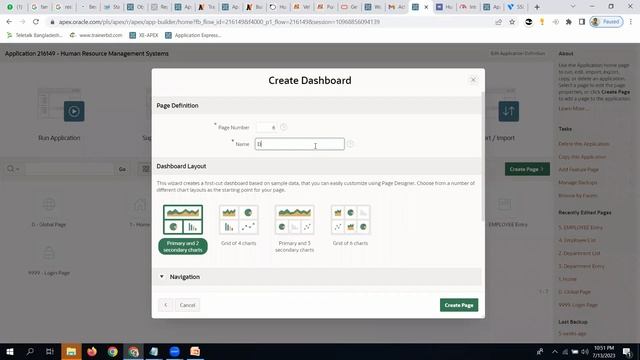Open tab search dropdown arrow
The width and height of the screenshot is (640, 360).
coord(573,7)
